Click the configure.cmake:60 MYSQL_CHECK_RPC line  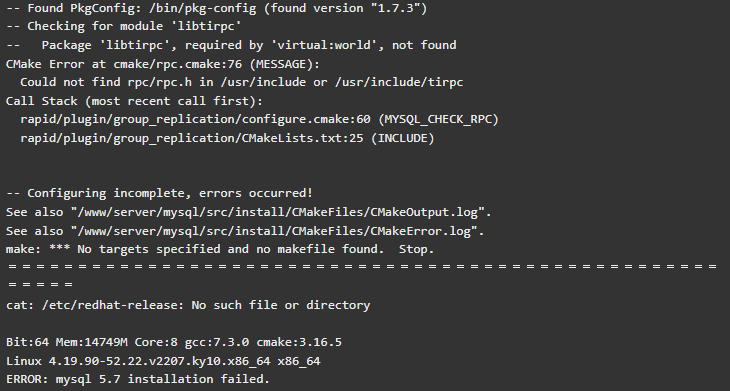click(x=259, y=120)
